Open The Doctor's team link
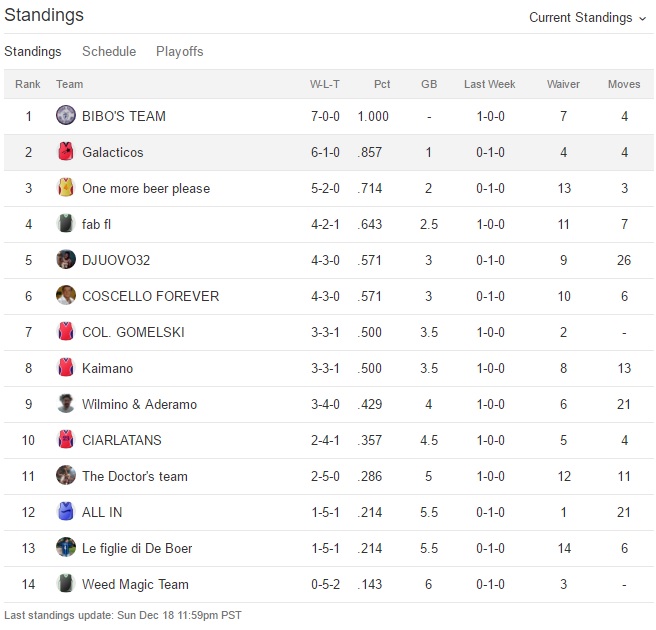Screen dimensions: 656x630 click(135, 476)
